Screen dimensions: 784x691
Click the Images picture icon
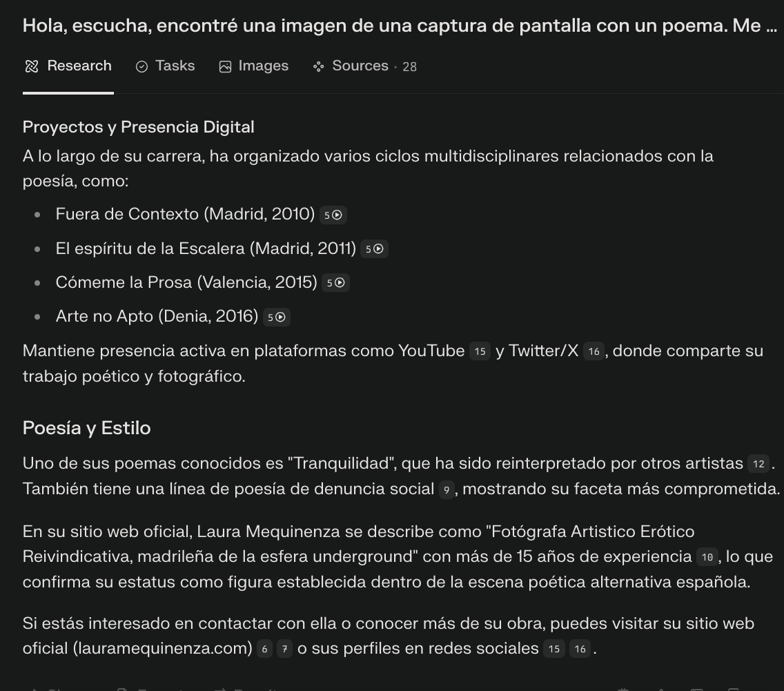point(225,66)
